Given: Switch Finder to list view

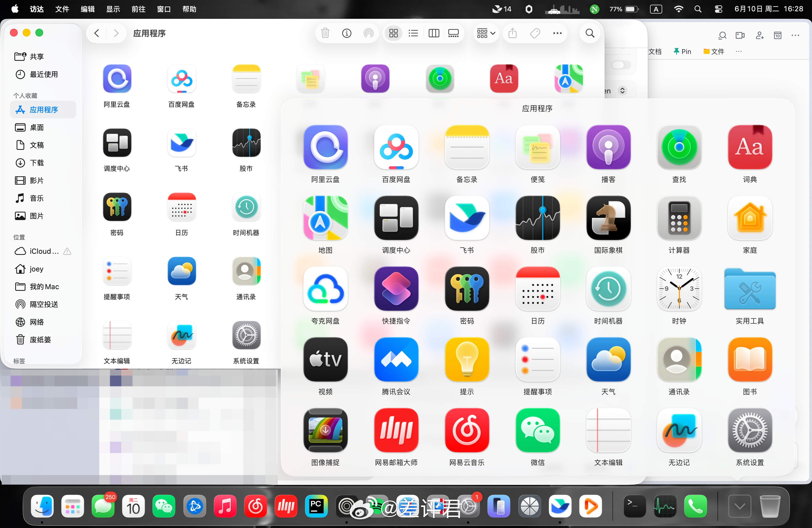Looking at the screenshot, I should coord(413,33).
